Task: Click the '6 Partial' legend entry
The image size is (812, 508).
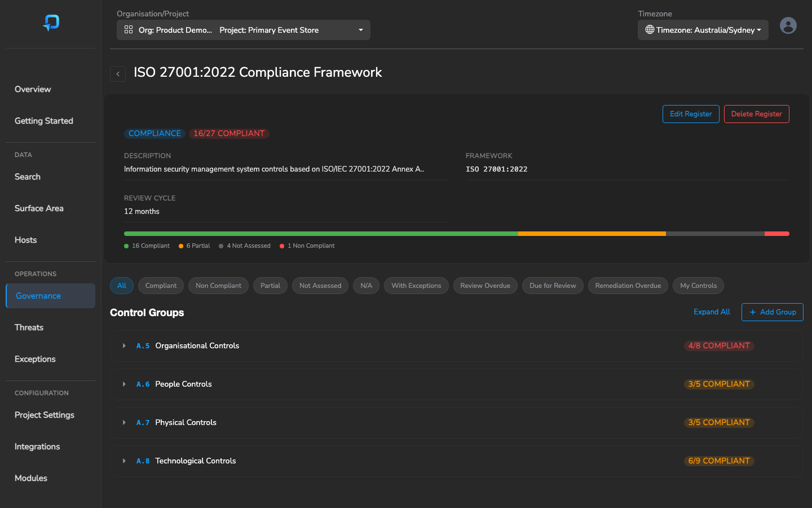Action: (x=195, y=246)
